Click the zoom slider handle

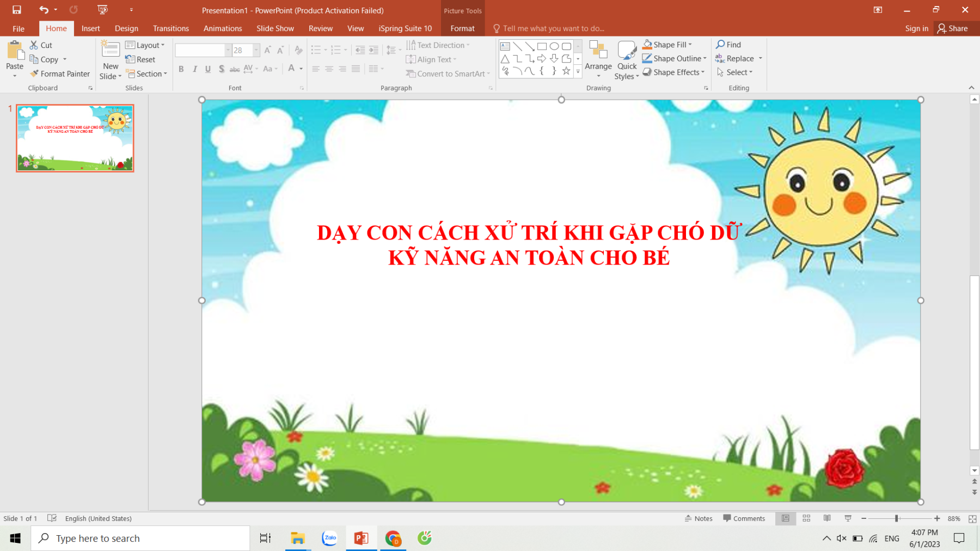896,518
